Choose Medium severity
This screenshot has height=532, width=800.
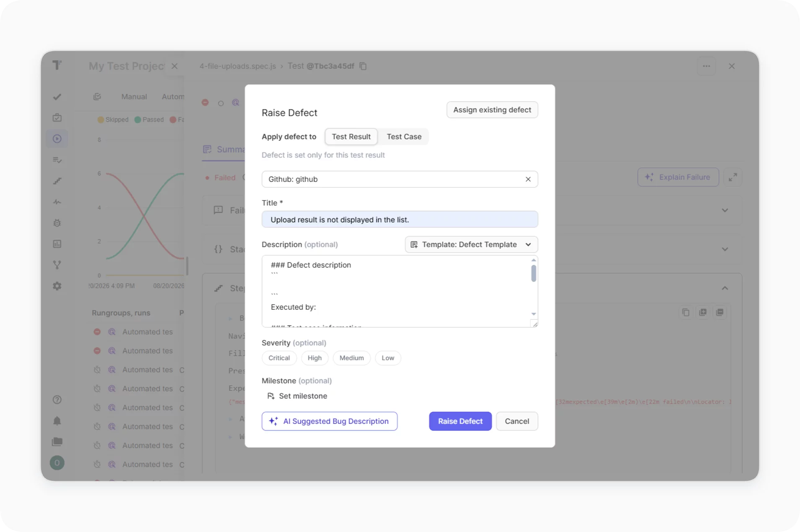click(x=351, y=358)
